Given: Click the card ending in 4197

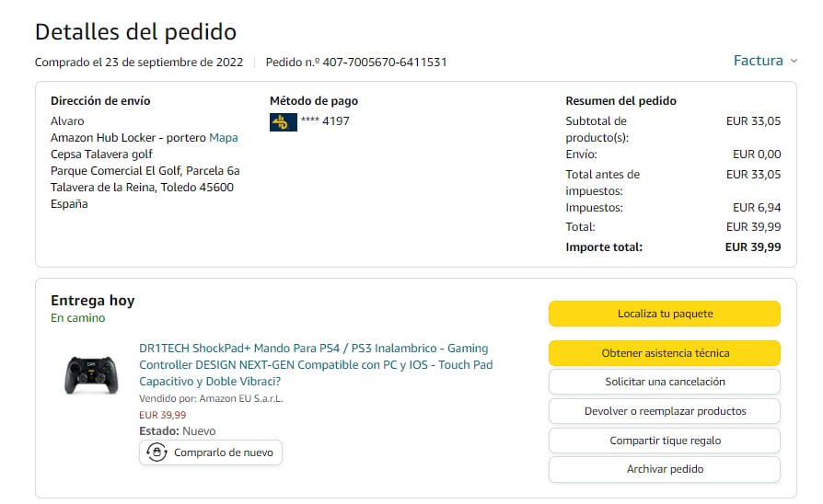Looking at the screenshot, I should click(325, 120).
